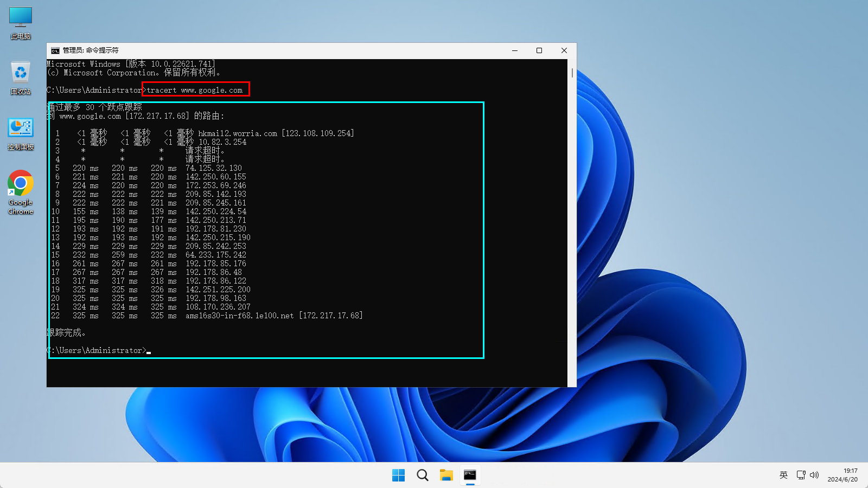The height and width of the screenshot is (488, 868).
Task: Open taskbar Search
Action: (x=422, y=476)
